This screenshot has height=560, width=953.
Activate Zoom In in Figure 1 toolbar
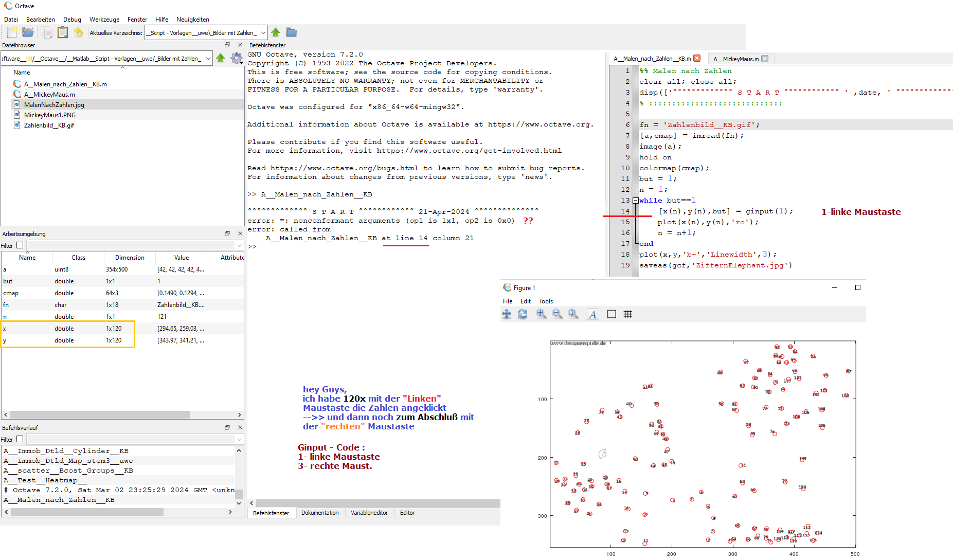(541, 314)
